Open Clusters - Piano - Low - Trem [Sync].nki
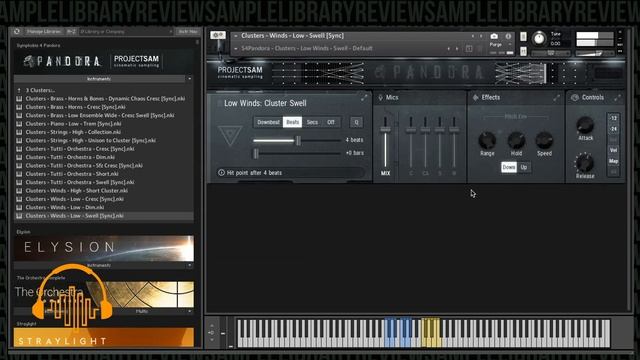 73,124
